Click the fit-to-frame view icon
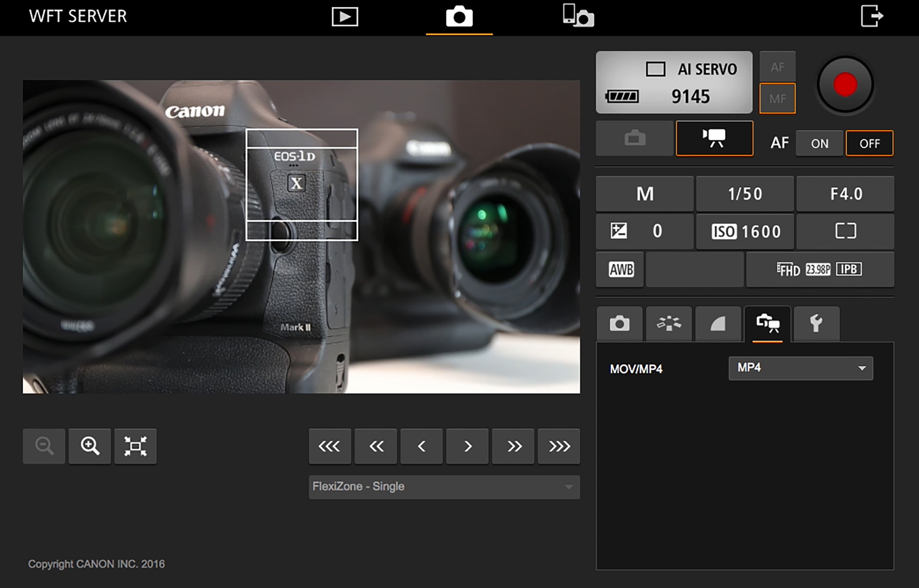919x588 pixels. (135, 446)
